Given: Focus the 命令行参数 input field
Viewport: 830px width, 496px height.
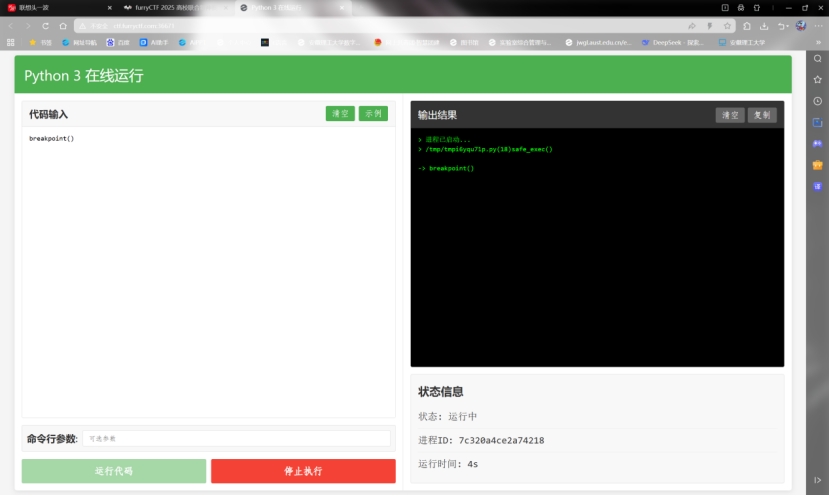Looking at the screenshot, I should tap(236, 438).
